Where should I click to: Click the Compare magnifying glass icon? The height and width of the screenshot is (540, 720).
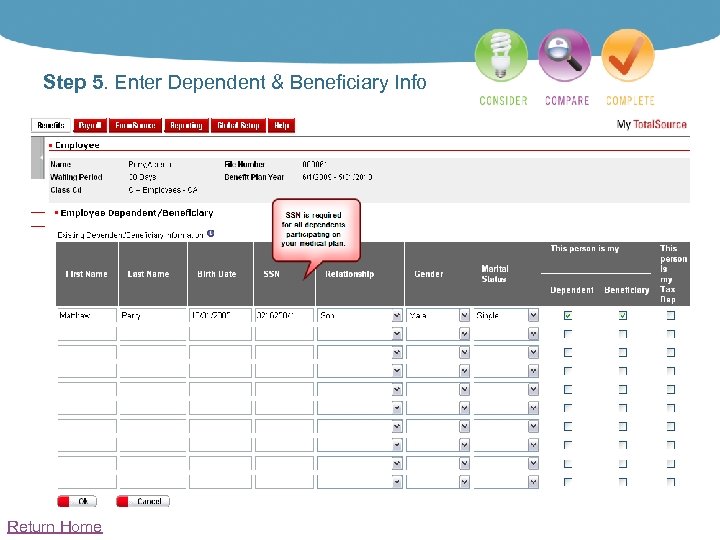click(x=564, y=56)
